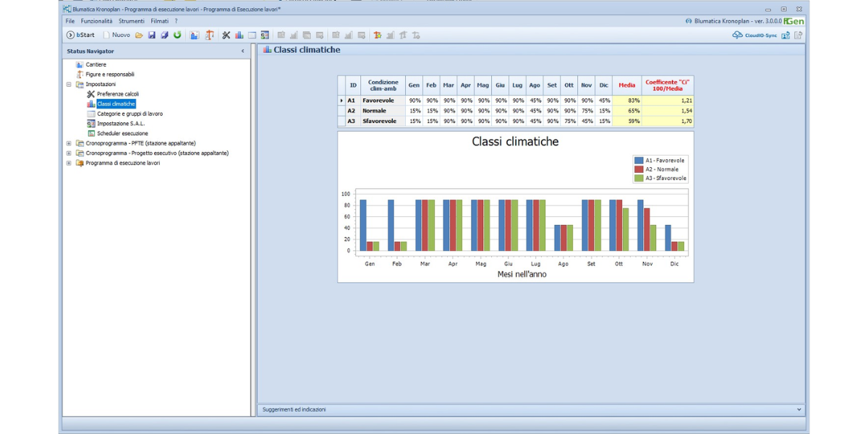Collapse the Impostazioni tree node

pos(69,84)
